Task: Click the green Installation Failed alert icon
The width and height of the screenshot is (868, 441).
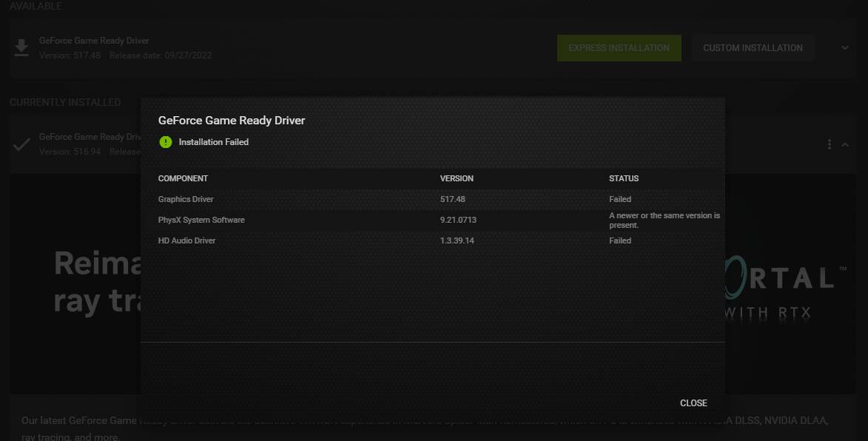Action: pos(165,142)
